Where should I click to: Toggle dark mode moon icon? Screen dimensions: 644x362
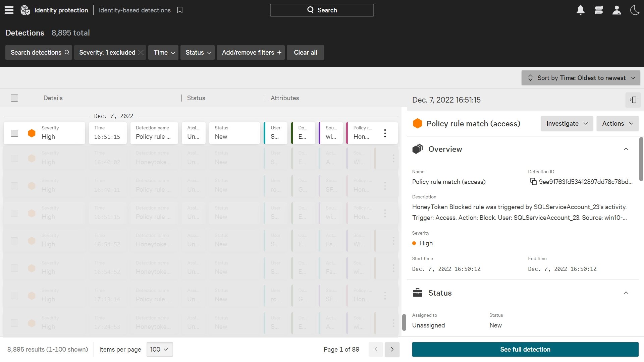635,10
